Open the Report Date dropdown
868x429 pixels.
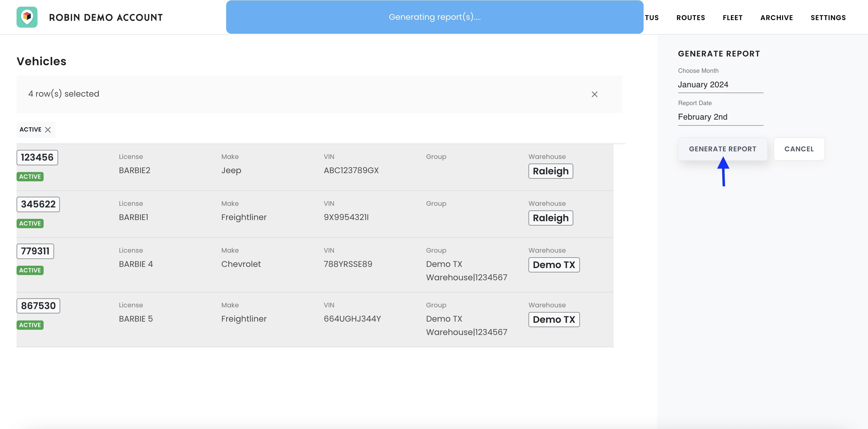[720, 117]
